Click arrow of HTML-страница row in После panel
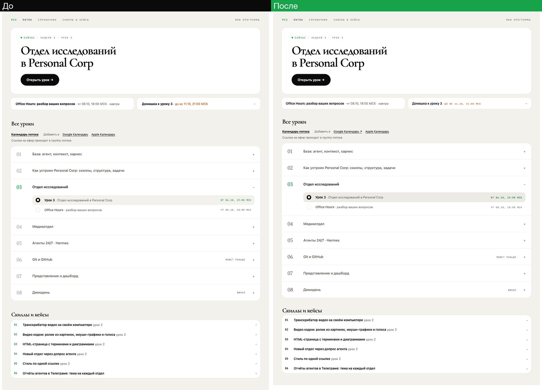Viewport: 542px width, 392px height. point(527,340)
